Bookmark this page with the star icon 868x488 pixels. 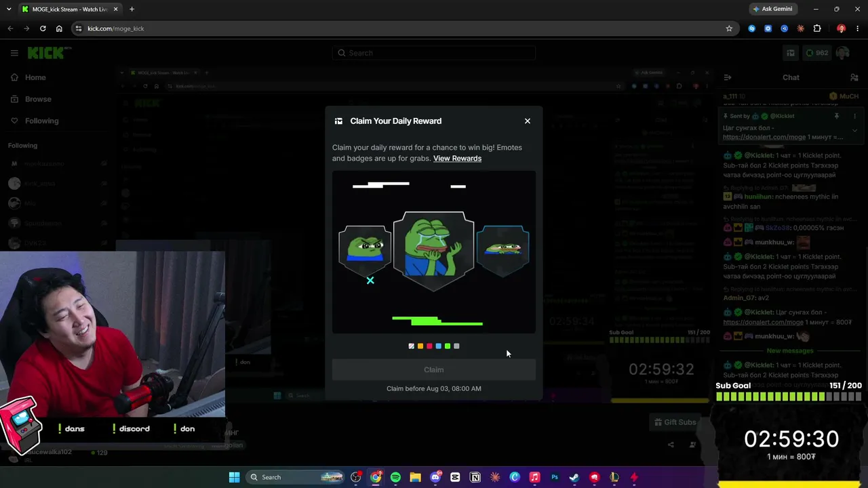(729, 28)
